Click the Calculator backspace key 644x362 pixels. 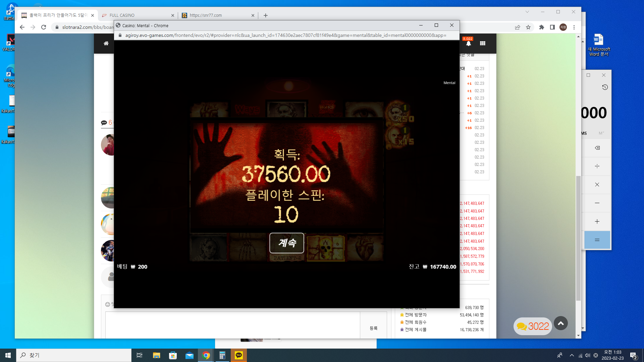[x=597, y=148]
